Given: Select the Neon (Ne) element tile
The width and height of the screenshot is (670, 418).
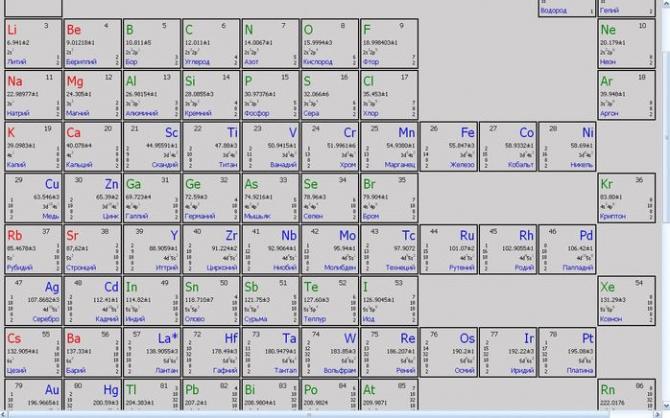Looking at the screenshot, I should click(x=624, y=44).
